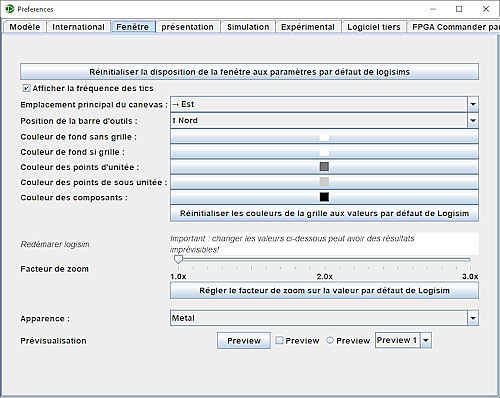Open the Expérimental tab
The width and height of the screenshot is (500, 398).
click(308, 27)
